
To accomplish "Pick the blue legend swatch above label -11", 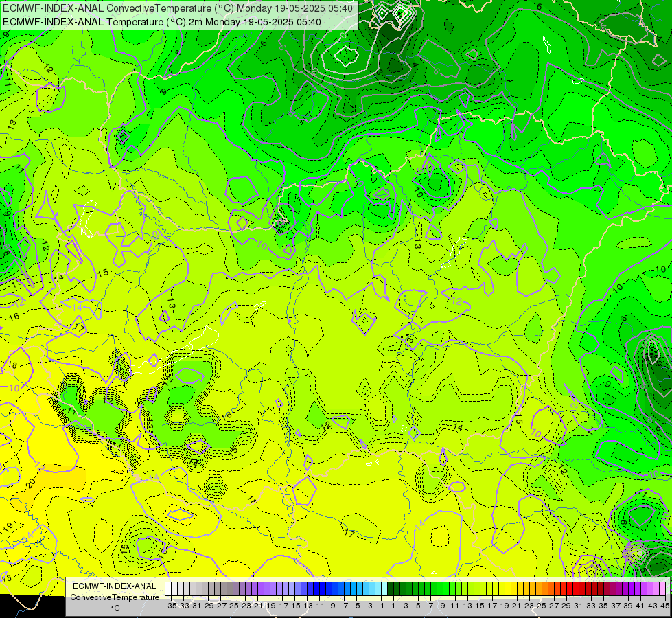I will (316, 589).
